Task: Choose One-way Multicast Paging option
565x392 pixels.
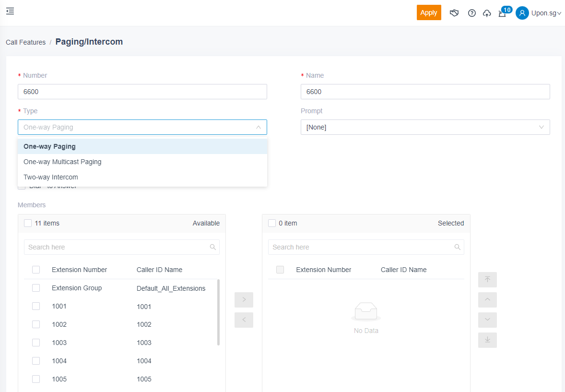Action: coord(62,162)
